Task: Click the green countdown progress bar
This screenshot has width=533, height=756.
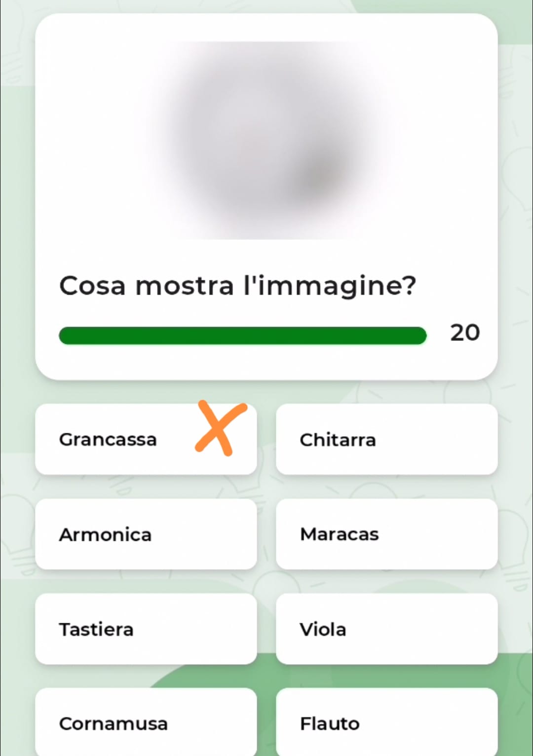Action: point(242,336)
